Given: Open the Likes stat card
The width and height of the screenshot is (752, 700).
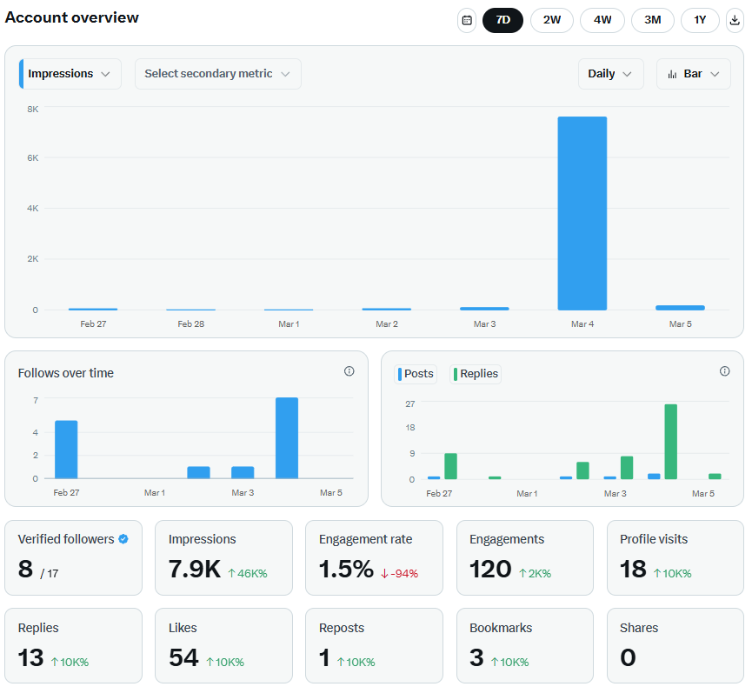Looking at the screenshot, I should pyautogui.click(x=223, y=646).
